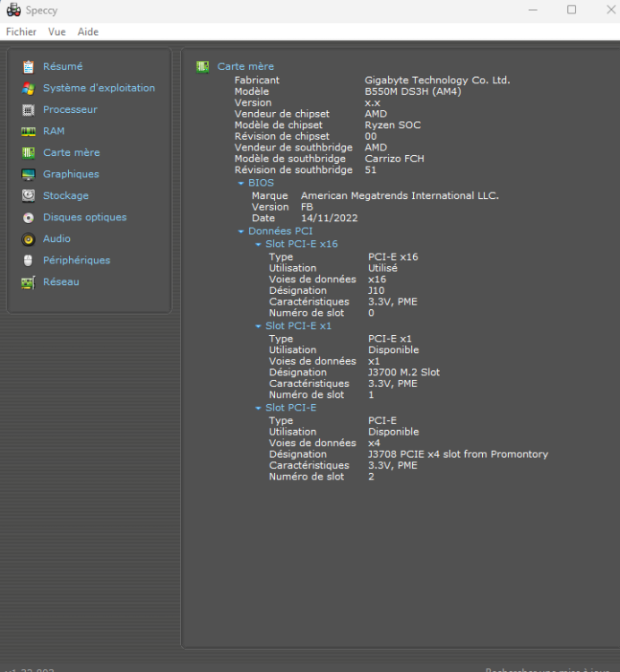Select the Carrizo FCH southbridge value

[394, 159]
